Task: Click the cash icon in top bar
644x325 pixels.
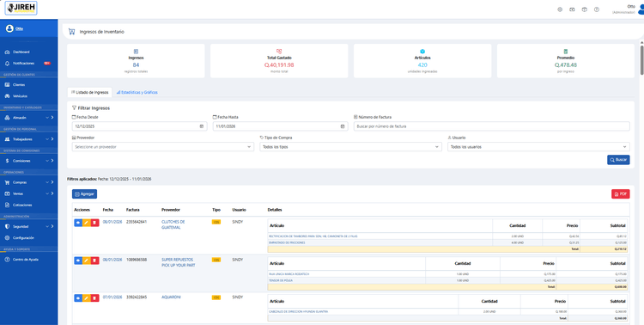Action: pyautogui.click(x=572, y=9)
